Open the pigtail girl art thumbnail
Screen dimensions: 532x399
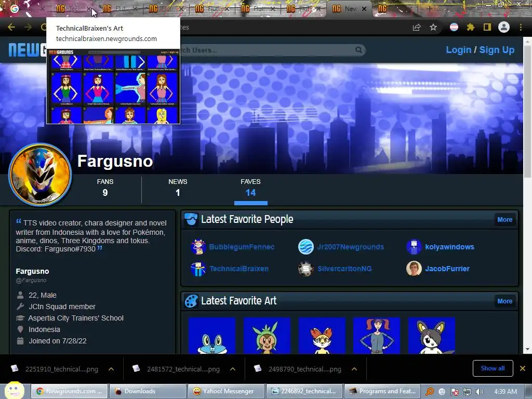377,336
